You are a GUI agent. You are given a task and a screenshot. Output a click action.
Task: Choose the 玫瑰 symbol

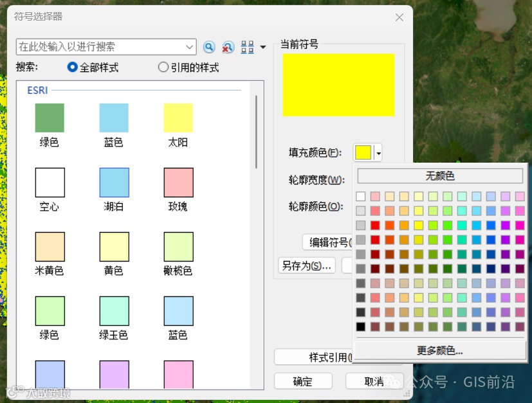pyautogui.click(x=178, y=183)
